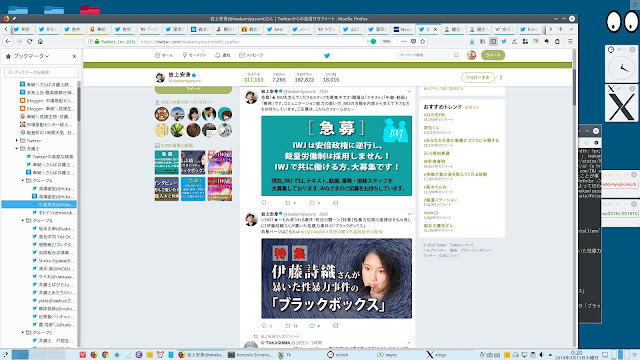
Task: View the 18,016 likes count
Action: (331, 78)
